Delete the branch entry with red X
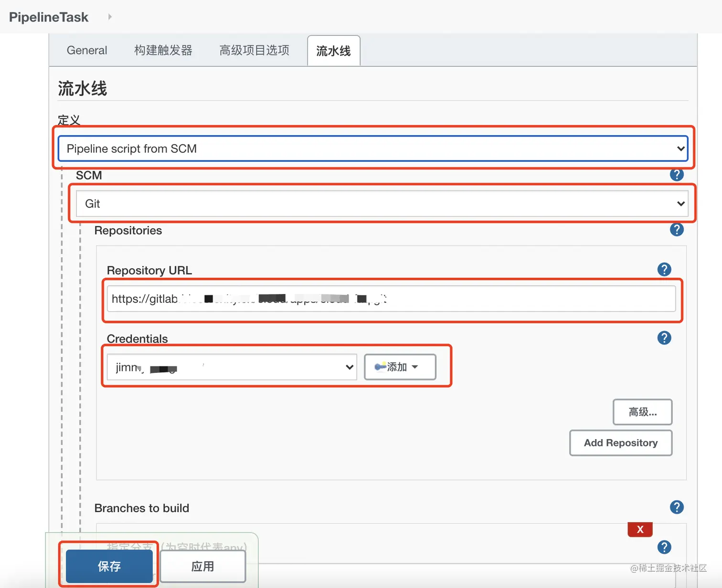The height and width of the screenshot is (588, 722). pos(640,529)
